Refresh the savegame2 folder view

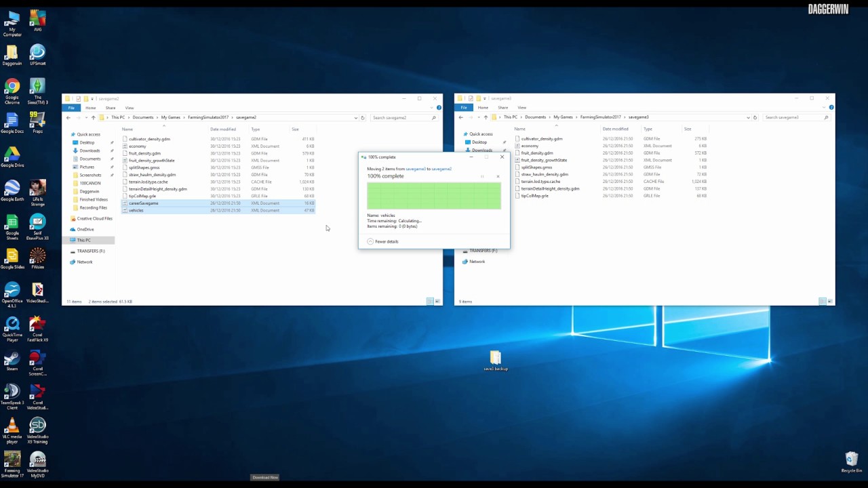coord(362,117)
